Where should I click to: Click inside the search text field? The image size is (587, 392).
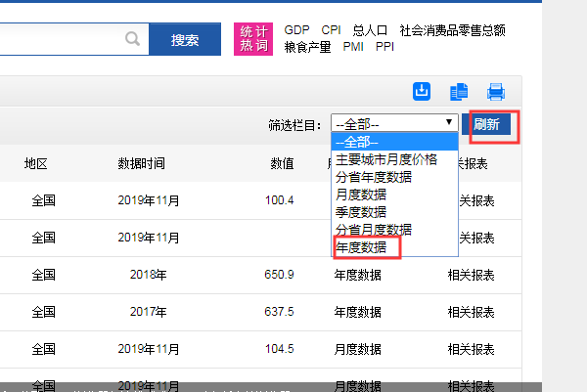tap(59, 39)
